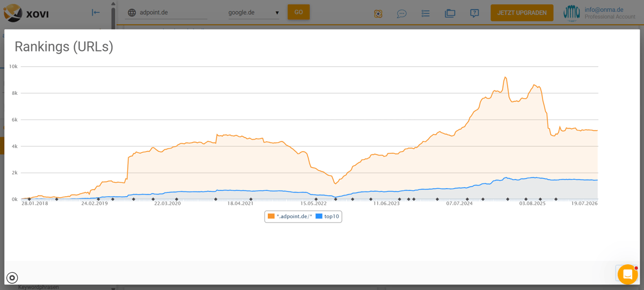Click the 03.08.2025 date label
The image size is (644, 290).
[532, 204]
